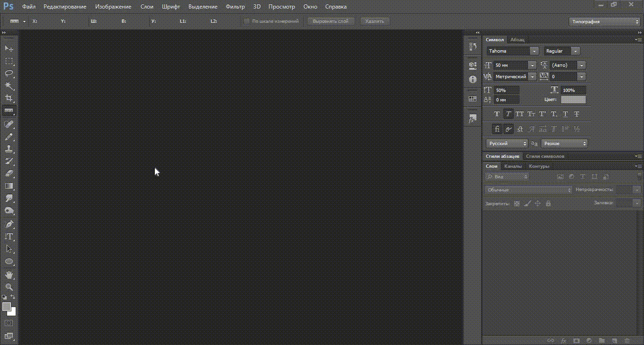The width and height of the screenshot is (644, 345).
Task: Click the vertical scale 50% field
Action: point(506,90)
